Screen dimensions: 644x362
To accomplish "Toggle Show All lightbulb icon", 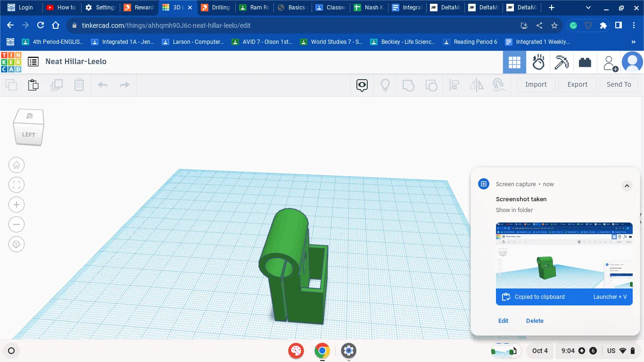I will (x=385, y=85).
